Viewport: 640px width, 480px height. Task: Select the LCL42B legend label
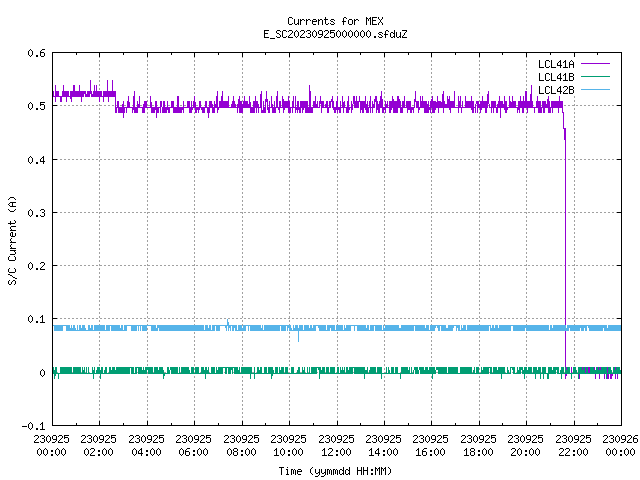tap(556, 90)
